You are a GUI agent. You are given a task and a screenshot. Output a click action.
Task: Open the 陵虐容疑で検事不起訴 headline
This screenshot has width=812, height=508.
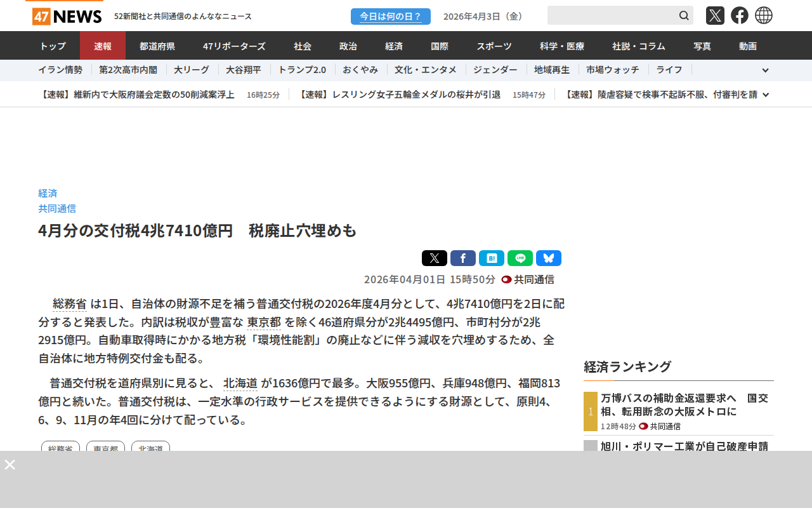(660, 95)
